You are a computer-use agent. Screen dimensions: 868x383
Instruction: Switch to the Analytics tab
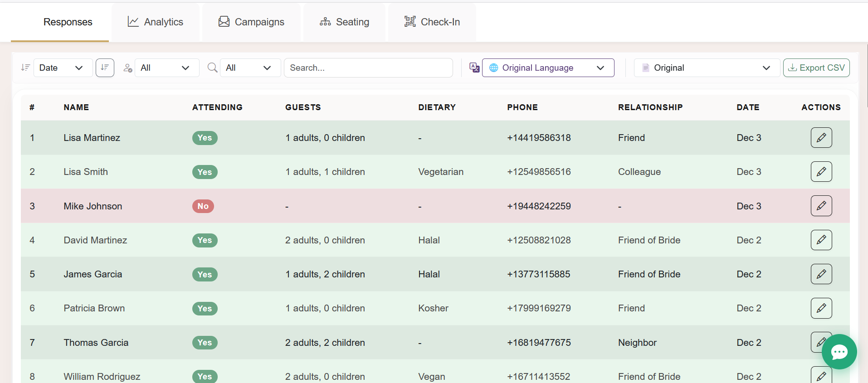pos(156,22)
